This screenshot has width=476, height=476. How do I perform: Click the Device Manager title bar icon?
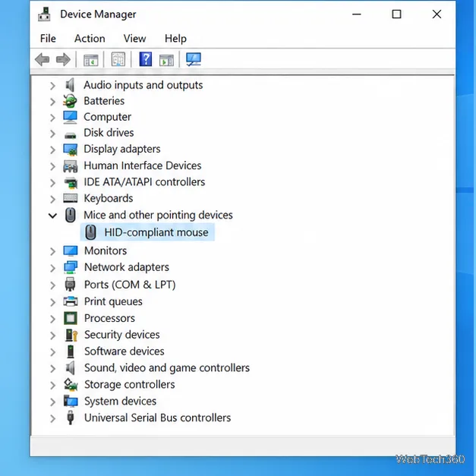click(x=44, y=14)
